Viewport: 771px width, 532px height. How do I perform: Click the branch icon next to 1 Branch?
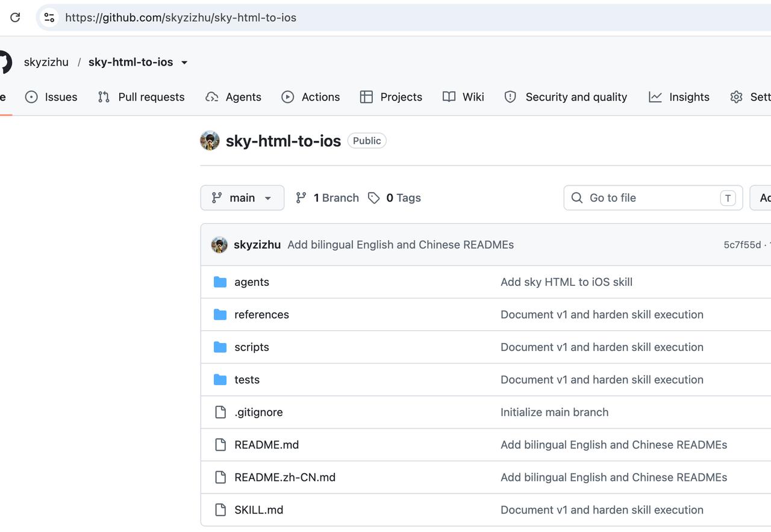tap(301, 198)
